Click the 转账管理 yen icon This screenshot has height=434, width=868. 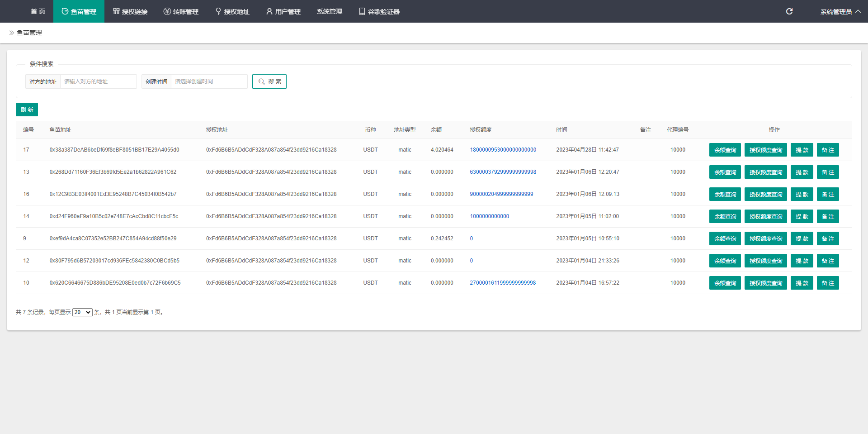(x=167, y=11)
